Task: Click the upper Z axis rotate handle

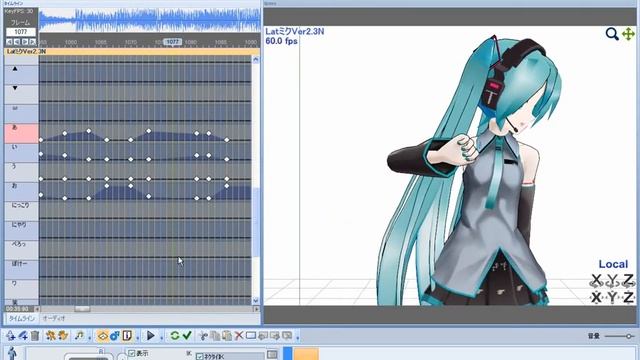Action: click(x=628, y=280)
